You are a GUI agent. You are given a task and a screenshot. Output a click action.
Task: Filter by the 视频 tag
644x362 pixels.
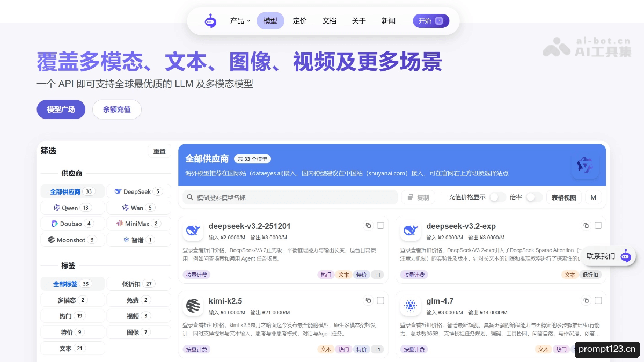tap(139, 316)
